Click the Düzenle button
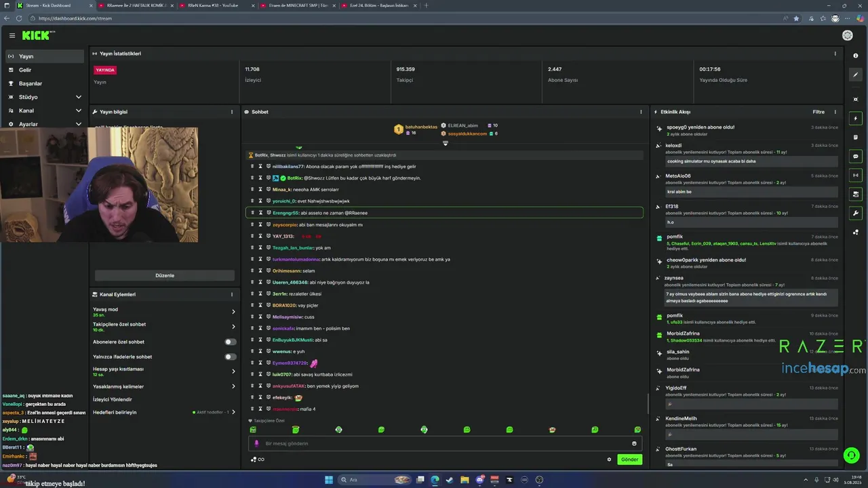 pyautogui.click(x=165, y=275)
